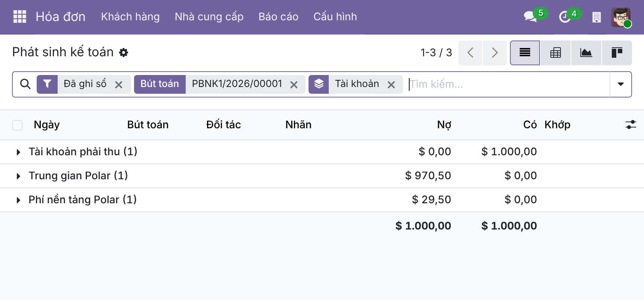Expand the Trung gian Polar group

[x=18, y=176]
